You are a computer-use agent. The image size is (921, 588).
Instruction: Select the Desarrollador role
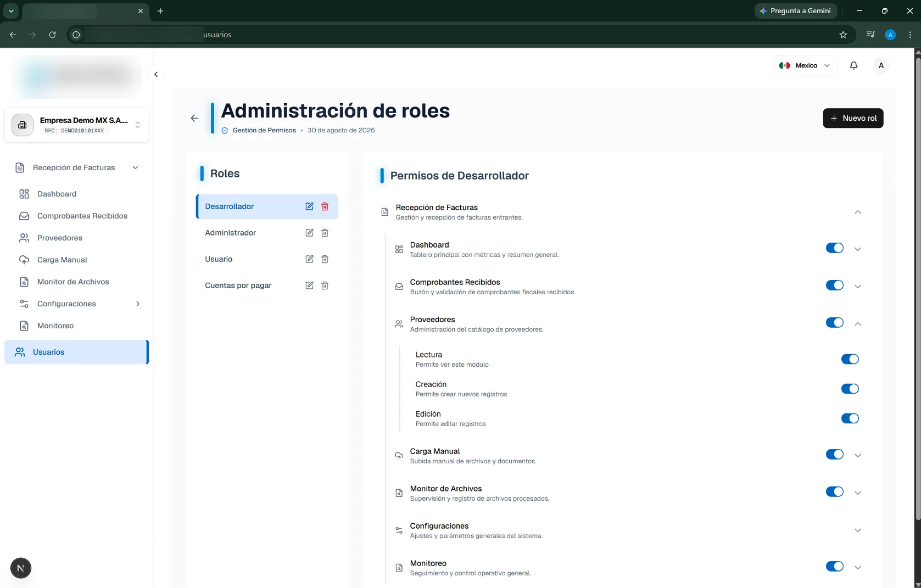267,206
